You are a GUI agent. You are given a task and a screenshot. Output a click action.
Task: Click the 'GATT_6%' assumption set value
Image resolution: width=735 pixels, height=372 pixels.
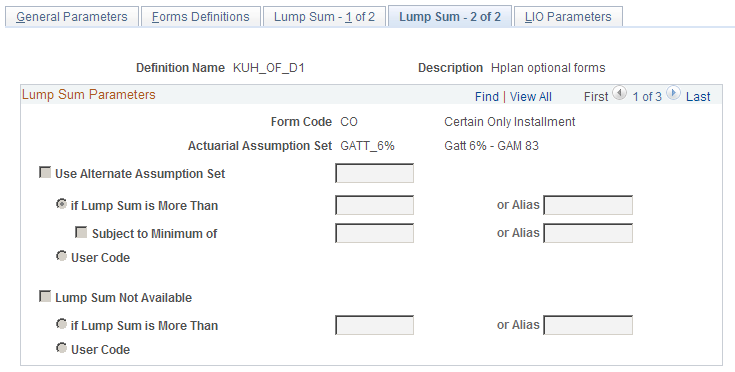[x=367, y=146]
